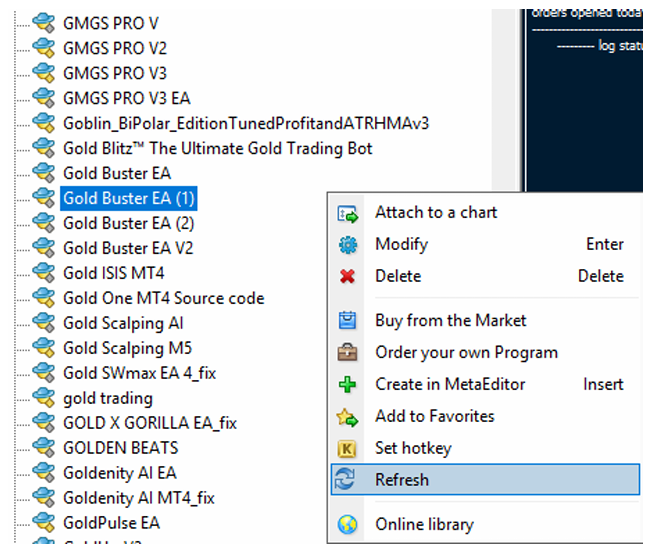Select GoldPulse EA in the list
Viewport: 654px width, 558px height.
111,523
